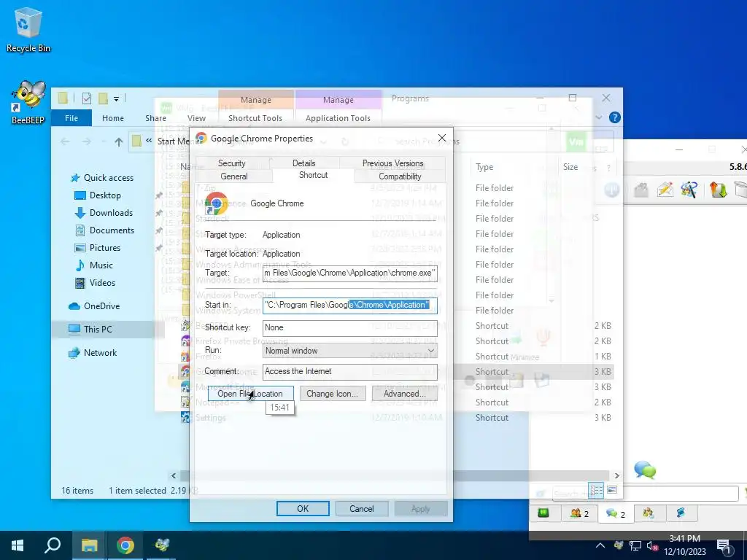Image resolution: width=747 pixels, height=560 pixels.
Task: Open taskbar search magnifier
Action: [53, 545]
